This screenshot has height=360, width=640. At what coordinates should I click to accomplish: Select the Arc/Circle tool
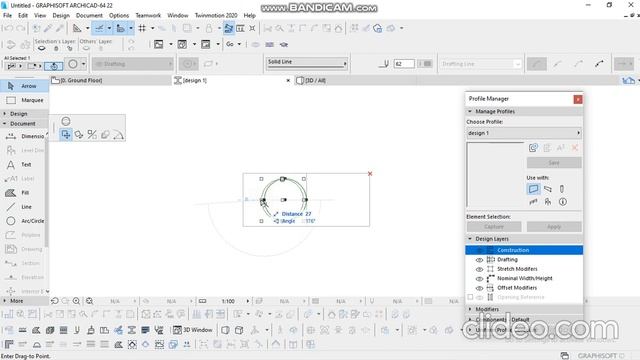click(24, 221)
